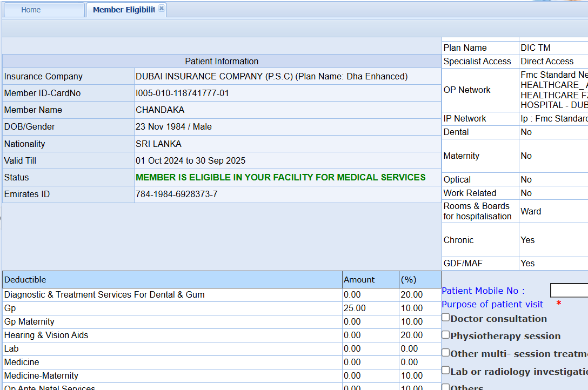Click the Emirates ID number
The height and width of the screenshot is (390, 588).
(x=176, y=194)
